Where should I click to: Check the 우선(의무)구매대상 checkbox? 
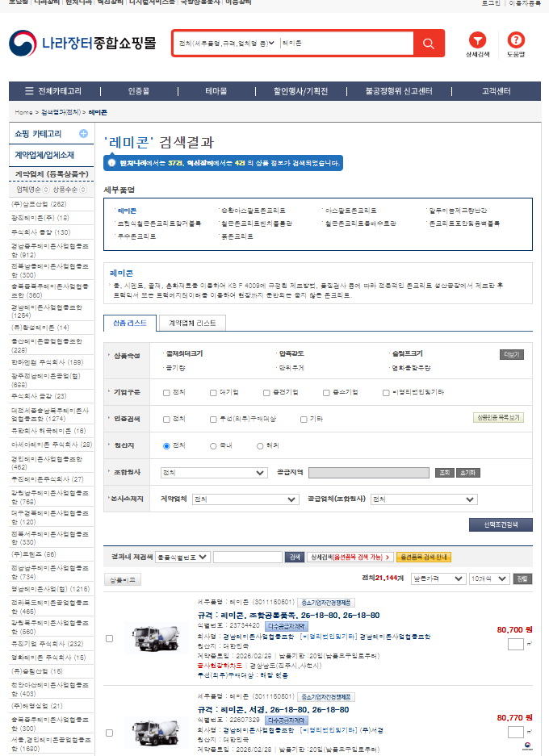(x=213, y=420)
